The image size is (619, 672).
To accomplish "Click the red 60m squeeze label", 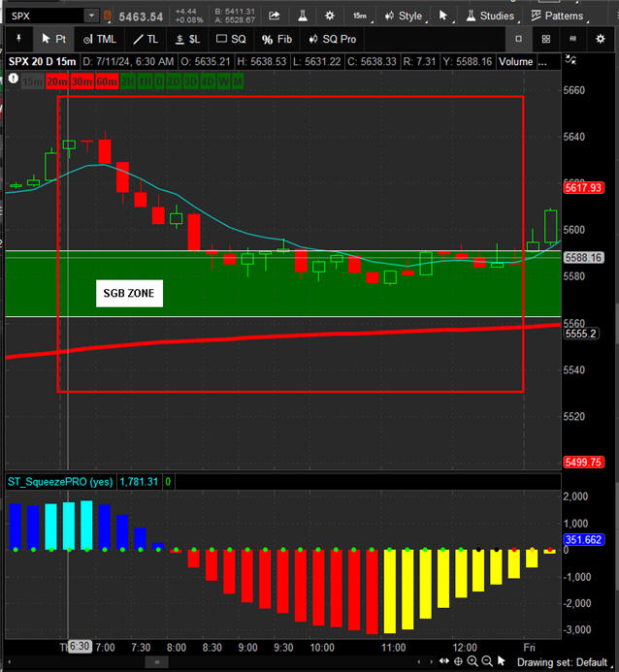I will pyautogui.click(x=107, y=81).
